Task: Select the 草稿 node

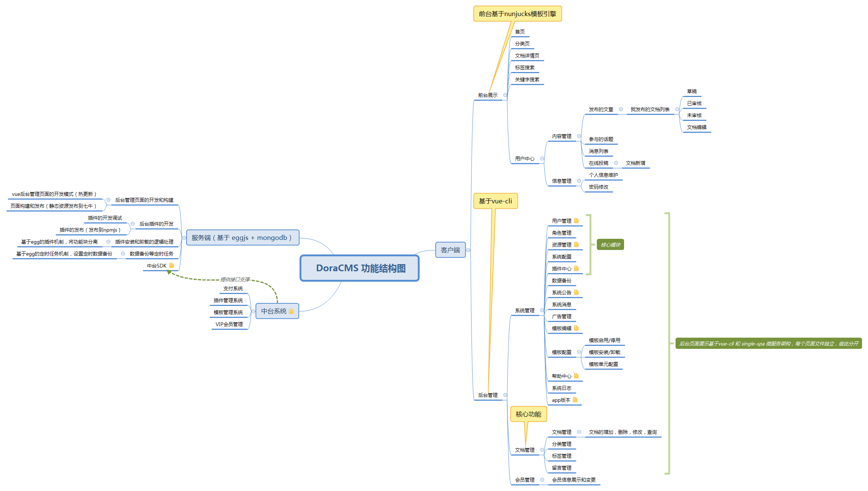Action: click(x=692, y=91)
